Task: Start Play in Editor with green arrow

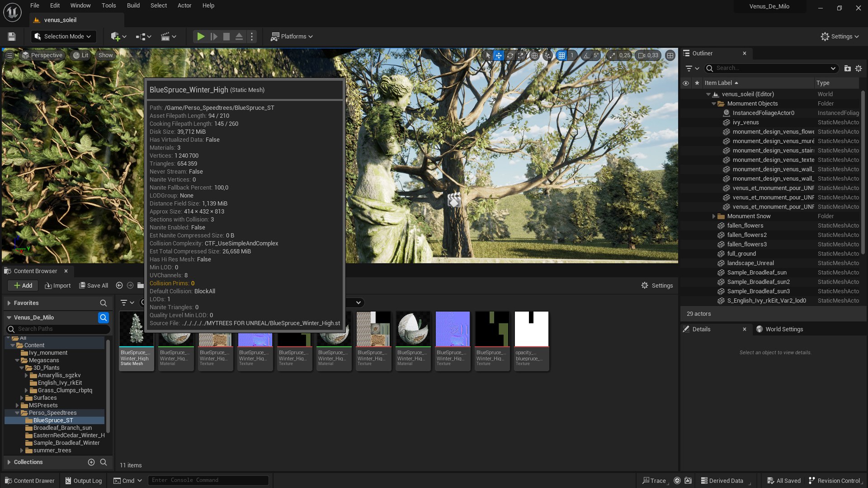Action: pos(201,37)
